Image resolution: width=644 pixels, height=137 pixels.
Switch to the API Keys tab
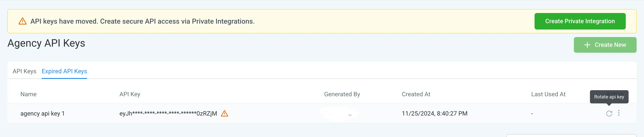(x=24, y=71)
